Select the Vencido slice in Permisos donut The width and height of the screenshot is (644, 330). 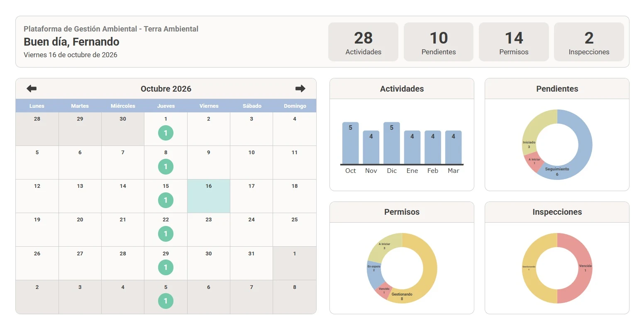click(x=383, y=291)
